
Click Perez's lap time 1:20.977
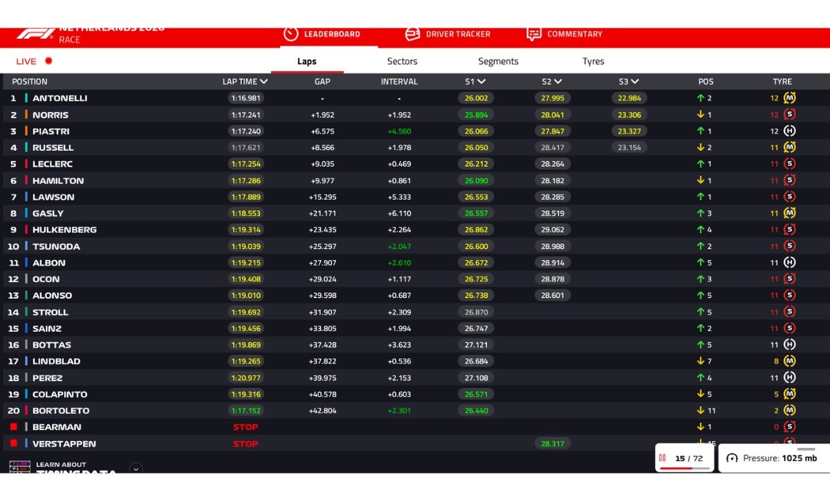click(x=246, y=377)
